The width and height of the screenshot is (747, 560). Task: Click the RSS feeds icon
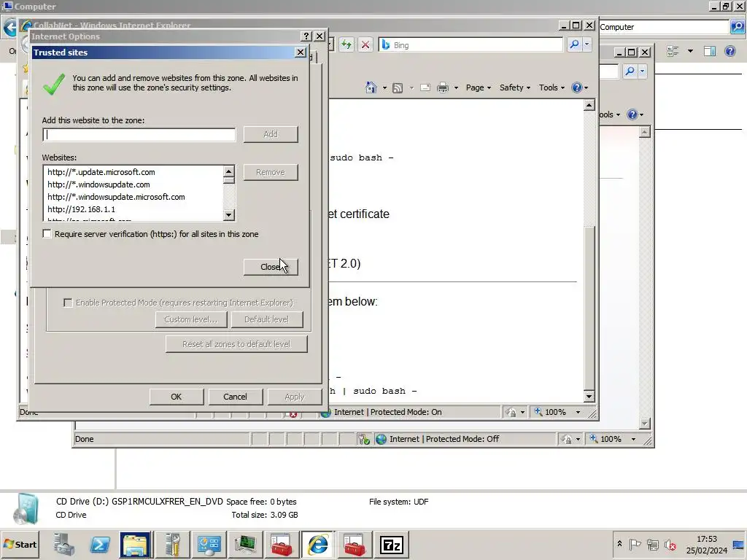pos(398,87)
